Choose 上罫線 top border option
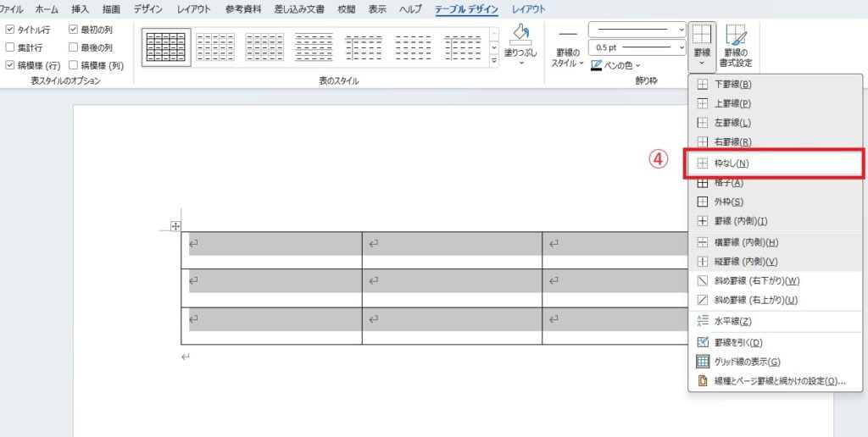This screenshot has height=437, width=868. 775,103
